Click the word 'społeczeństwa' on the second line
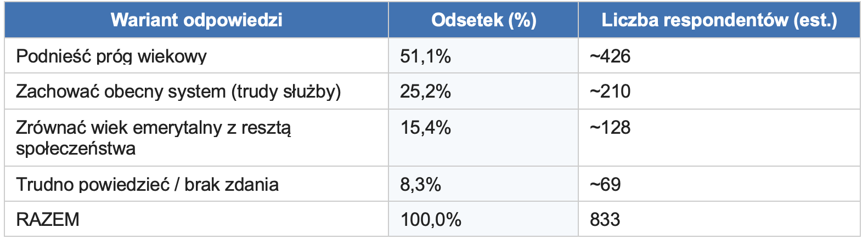The width and height of the screenshot is (868, 250). pyautogui.click(x=76, y=149)
